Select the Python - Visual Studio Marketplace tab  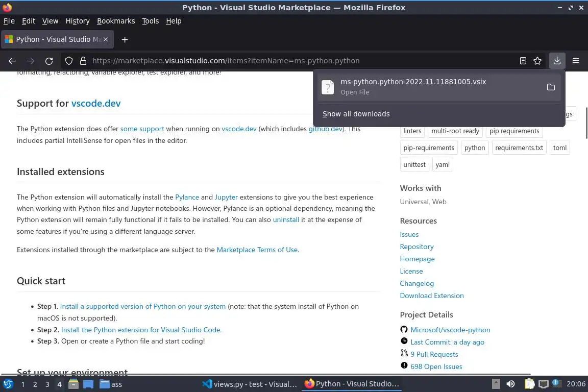57,39
